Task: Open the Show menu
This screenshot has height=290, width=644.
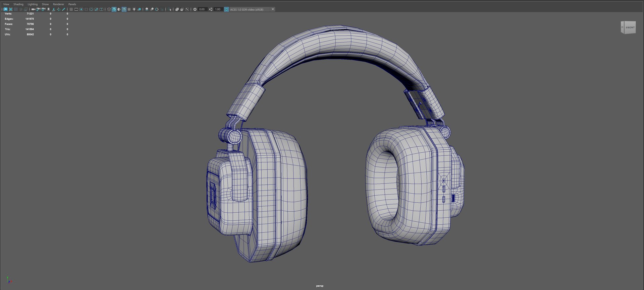Action: pyautogui.click(x=45, y=4)
